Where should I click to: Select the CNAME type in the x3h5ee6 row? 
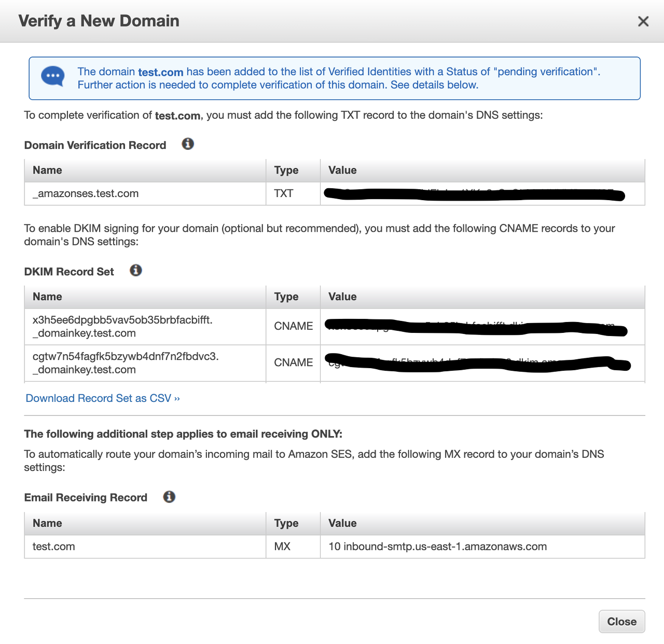294,326
